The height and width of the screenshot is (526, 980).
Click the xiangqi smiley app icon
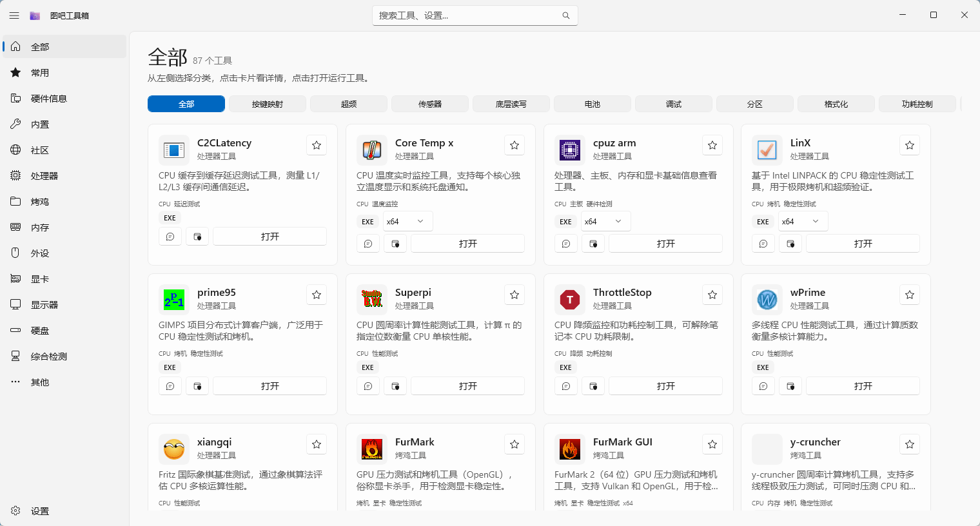click(x=174, y=449)
